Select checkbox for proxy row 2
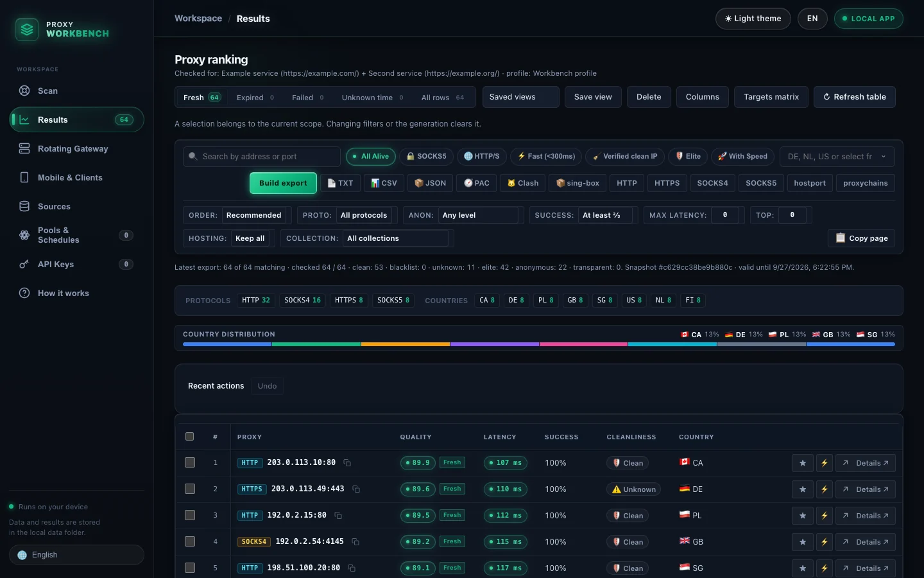Viewport: 924px width, 578px height. point(190,489)
